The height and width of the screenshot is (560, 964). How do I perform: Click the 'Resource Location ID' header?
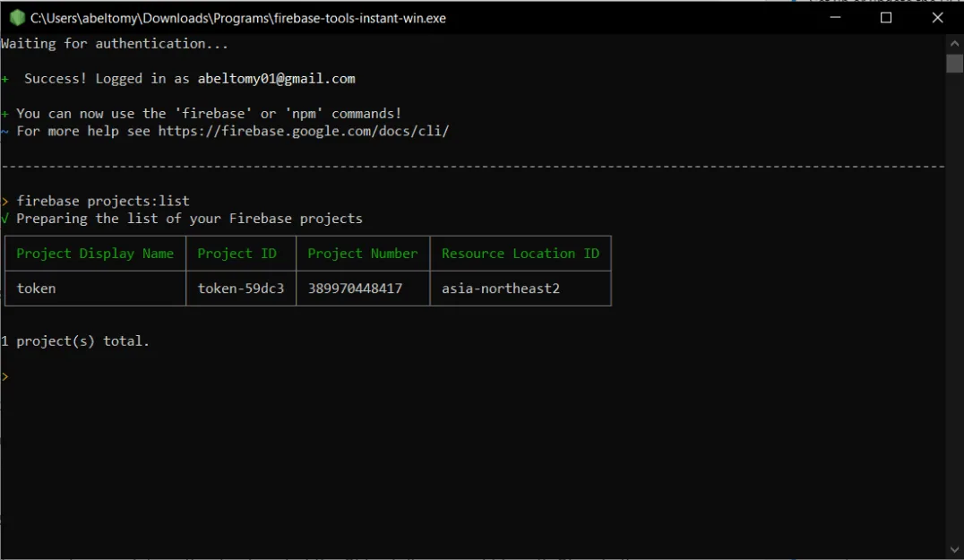pyautogui.click(x=521, y=254)
